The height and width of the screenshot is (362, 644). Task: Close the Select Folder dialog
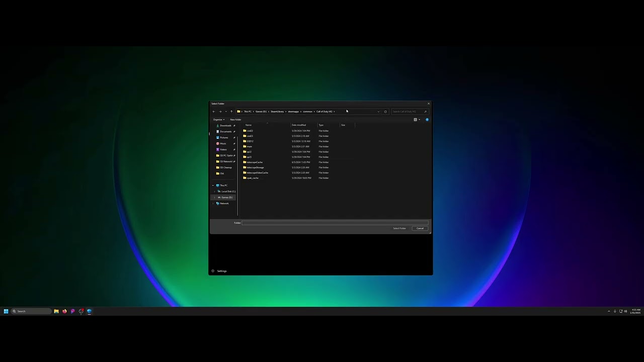point(429,104)
